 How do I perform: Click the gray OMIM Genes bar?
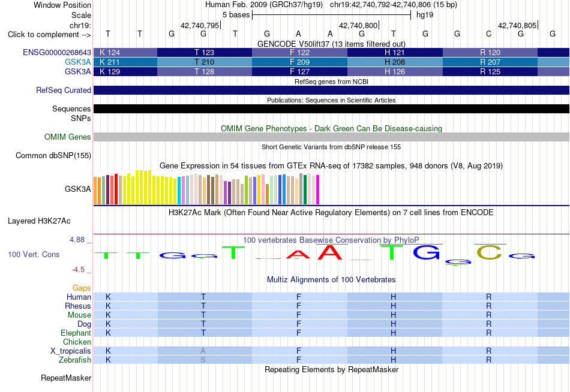point(331,137)
